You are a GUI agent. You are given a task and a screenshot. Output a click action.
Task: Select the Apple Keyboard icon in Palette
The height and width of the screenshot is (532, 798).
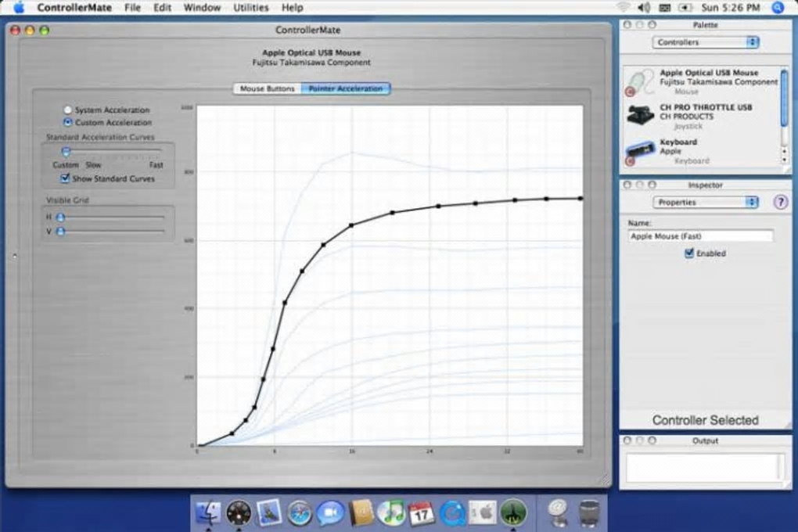pos(640,151)
